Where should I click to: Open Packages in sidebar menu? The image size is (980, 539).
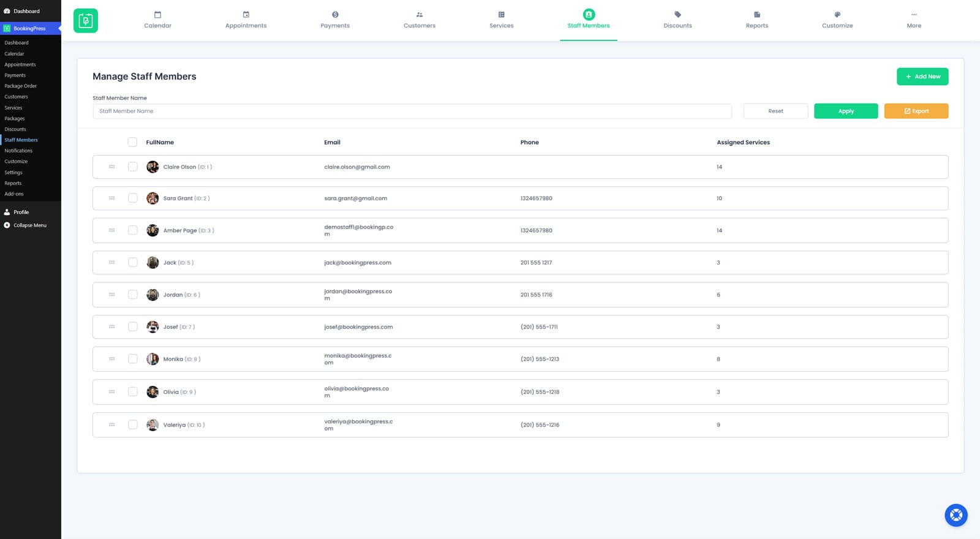[15, 119]
